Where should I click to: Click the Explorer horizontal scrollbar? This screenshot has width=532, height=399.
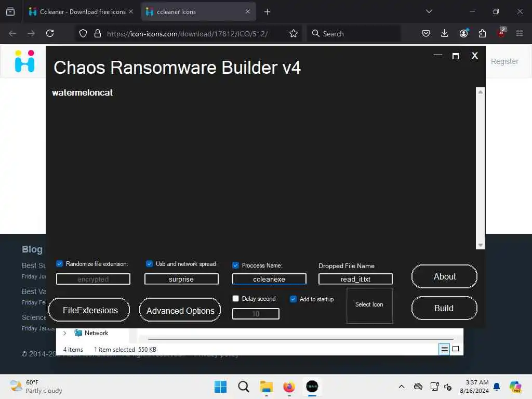(x=301, y=339)
